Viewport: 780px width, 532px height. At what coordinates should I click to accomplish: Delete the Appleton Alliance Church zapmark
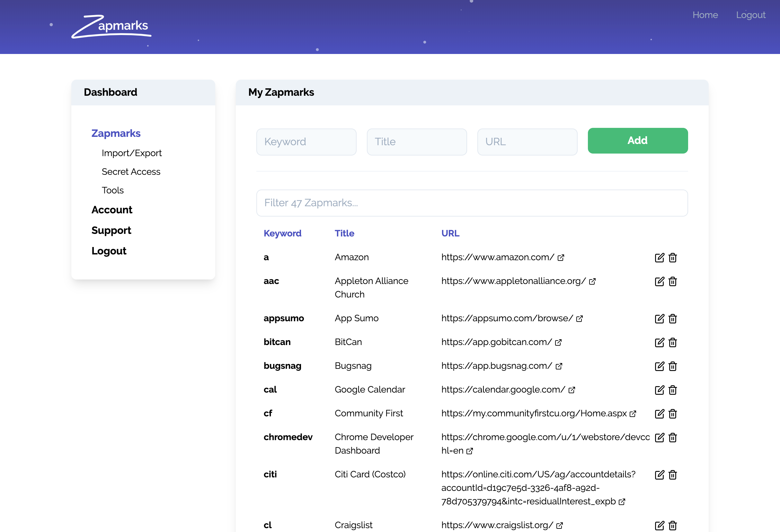coord(672,281)
